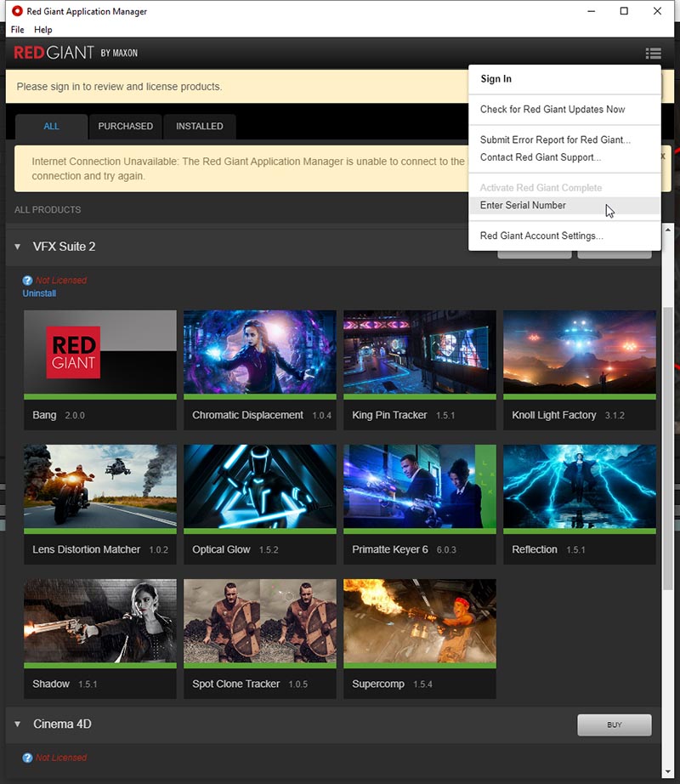Click the 'Please sign in' banner message

click(x=119, y=87)
